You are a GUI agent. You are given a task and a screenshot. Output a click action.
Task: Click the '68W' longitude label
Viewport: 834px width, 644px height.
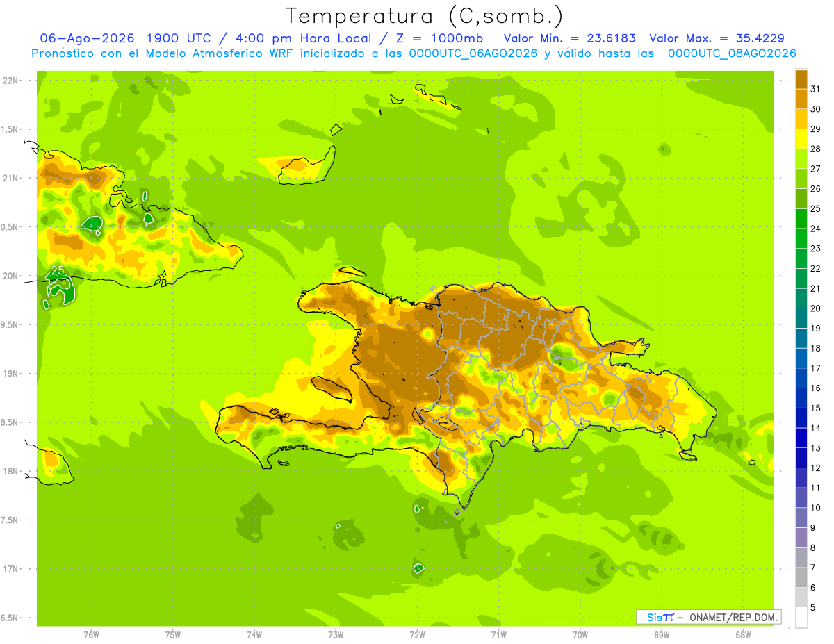[743, 635]
